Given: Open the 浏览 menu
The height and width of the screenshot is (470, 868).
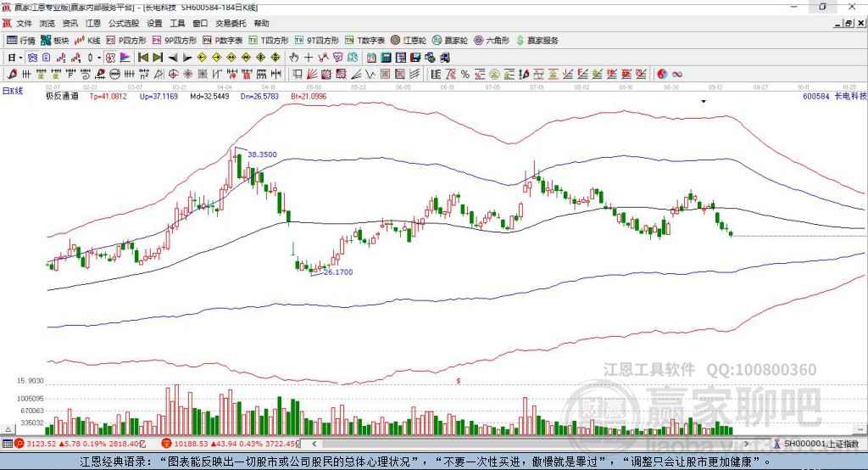Looking at the screenshot, I should point(47,23).
